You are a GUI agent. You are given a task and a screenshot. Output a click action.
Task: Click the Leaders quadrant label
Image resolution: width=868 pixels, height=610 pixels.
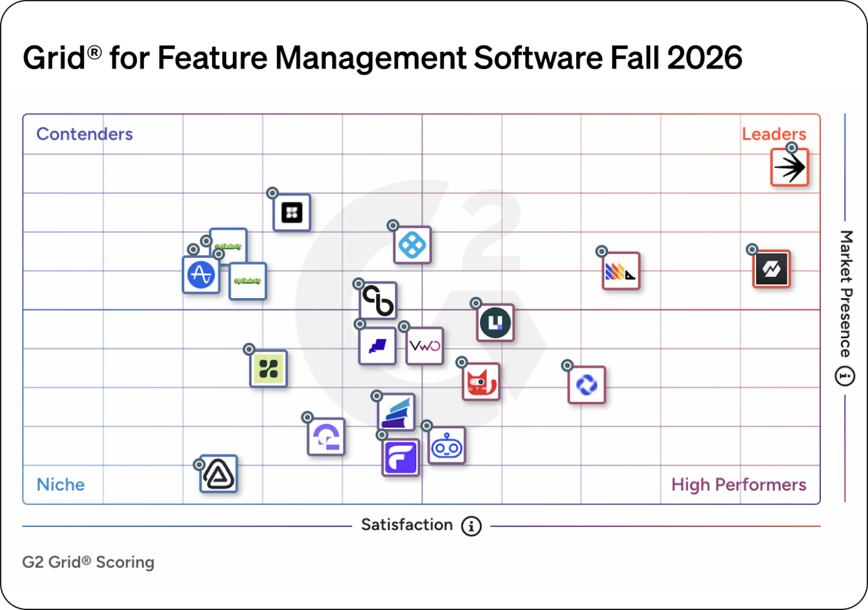[x=774, y=134]
